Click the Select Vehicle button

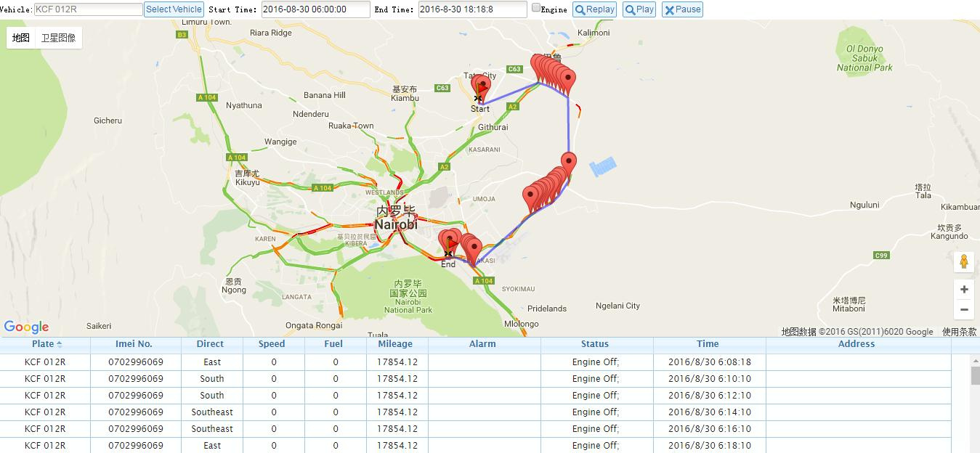174,9
